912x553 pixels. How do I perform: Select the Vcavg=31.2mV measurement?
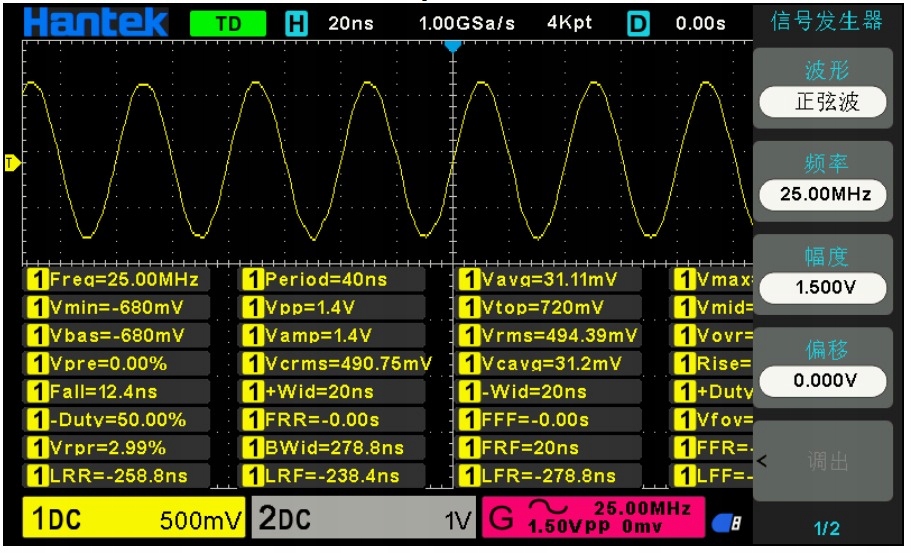pyautogui.click(x=548, y=364)
